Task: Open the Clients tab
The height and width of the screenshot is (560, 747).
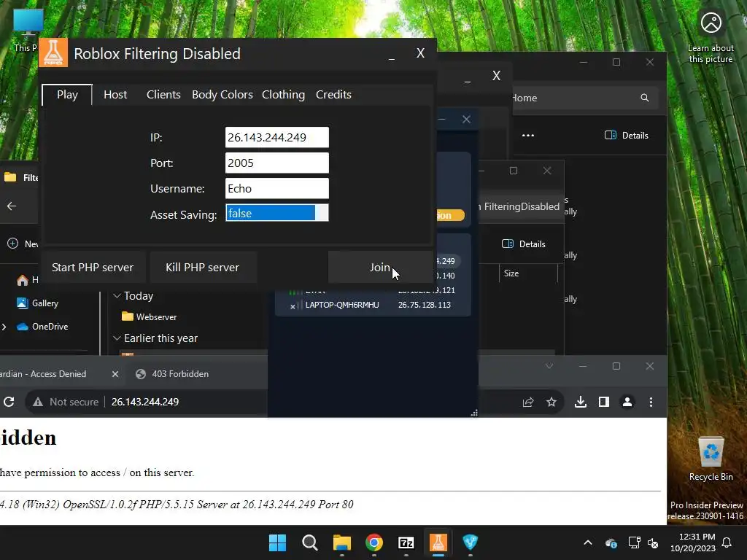Action: [x=163, y=95]
